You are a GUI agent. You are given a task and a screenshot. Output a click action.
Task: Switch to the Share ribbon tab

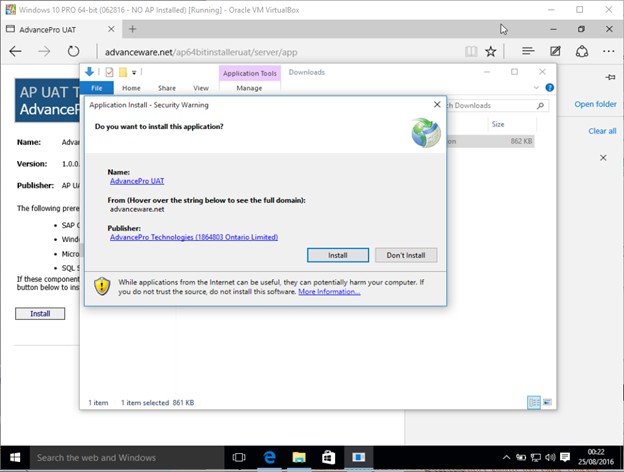click(166, 88)
